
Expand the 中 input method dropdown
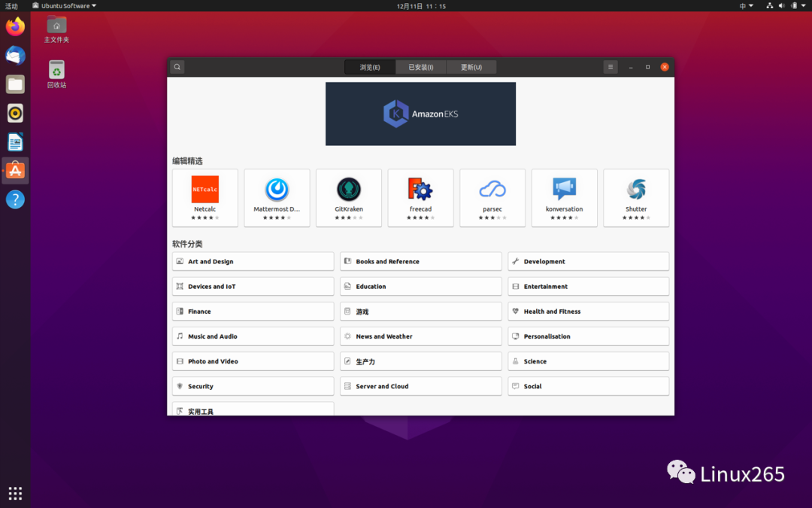pyautogui.click(x=747, y=6)
